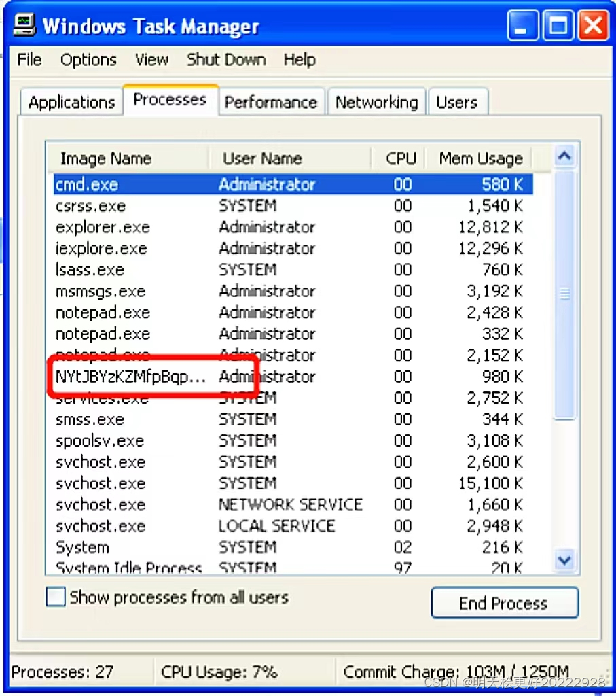Sort by the CPU column header

[x=398, y=158]
